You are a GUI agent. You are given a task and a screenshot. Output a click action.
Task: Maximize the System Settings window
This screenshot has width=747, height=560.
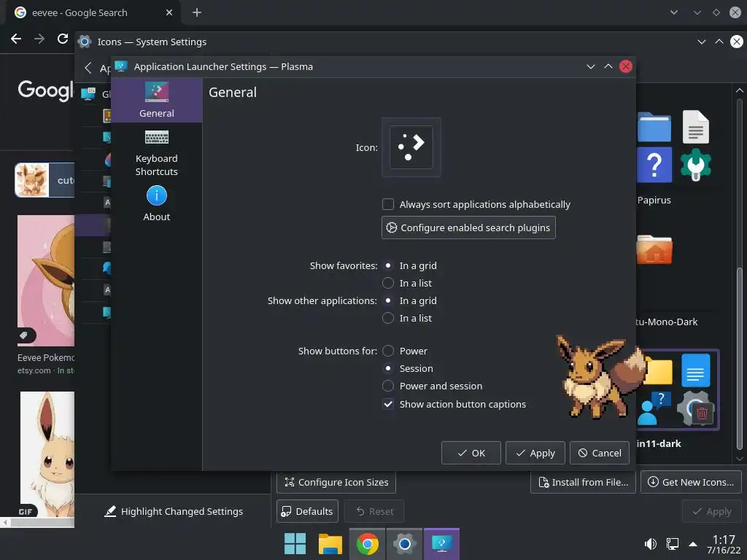pyautogui.click(x=719, y=42)
